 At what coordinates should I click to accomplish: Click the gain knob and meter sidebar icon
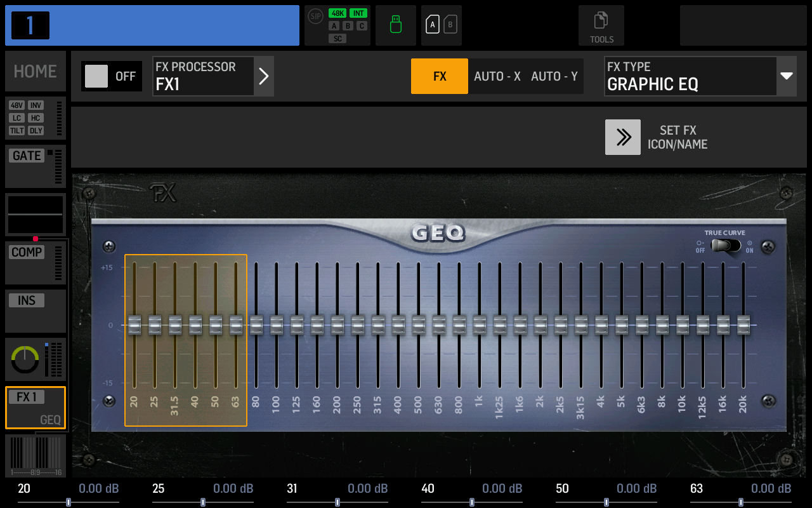click(35, 359)
